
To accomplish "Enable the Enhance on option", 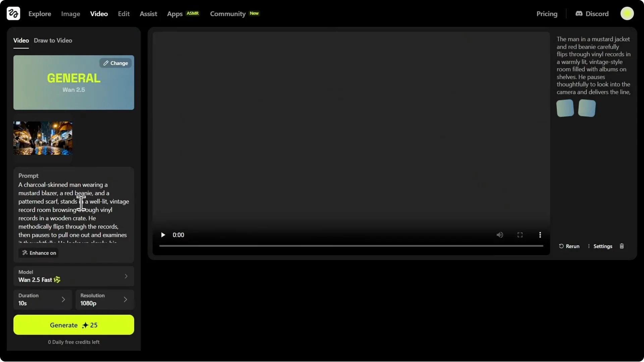I will pos(38,253).
